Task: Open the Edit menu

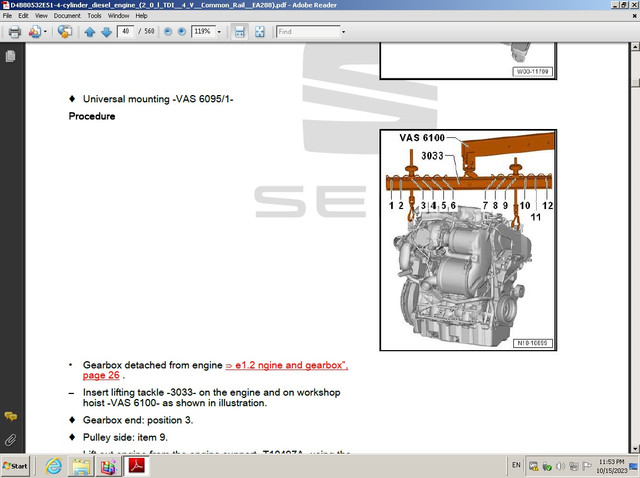Action: [x=23, y=16]
